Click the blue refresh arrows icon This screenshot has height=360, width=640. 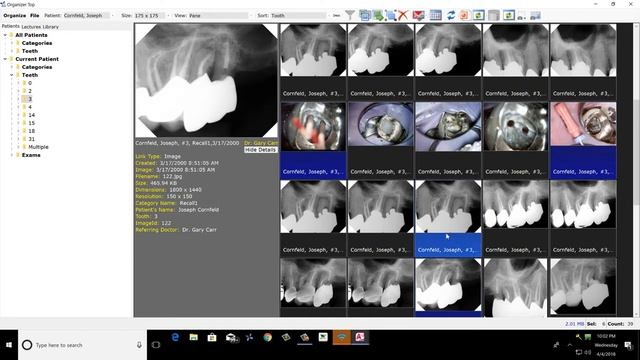tap(451, 16)
